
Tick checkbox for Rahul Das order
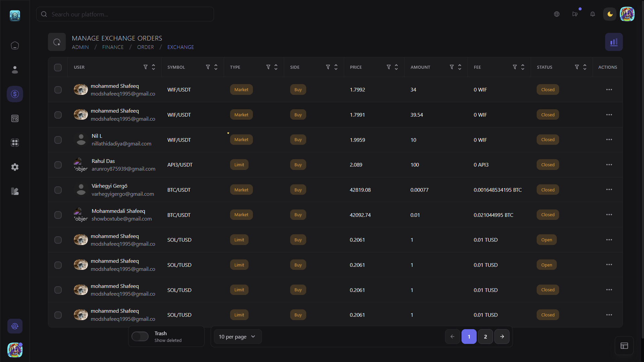(58, 165)
